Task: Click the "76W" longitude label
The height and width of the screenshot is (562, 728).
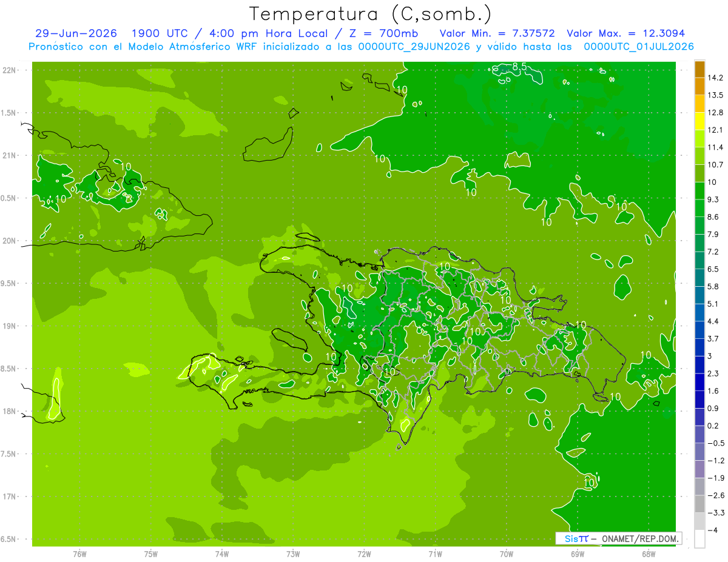Action: (x=79, y=554)
